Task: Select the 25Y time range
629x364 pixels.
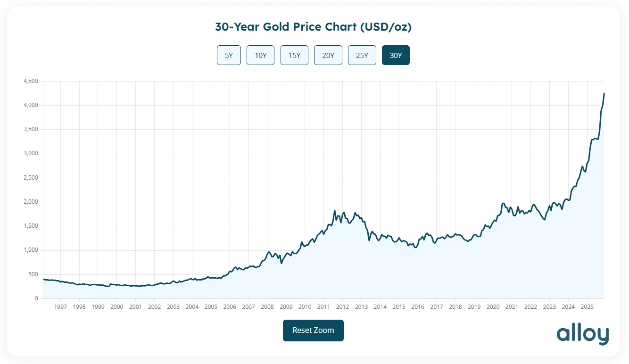Action: [x=362, y=55]
